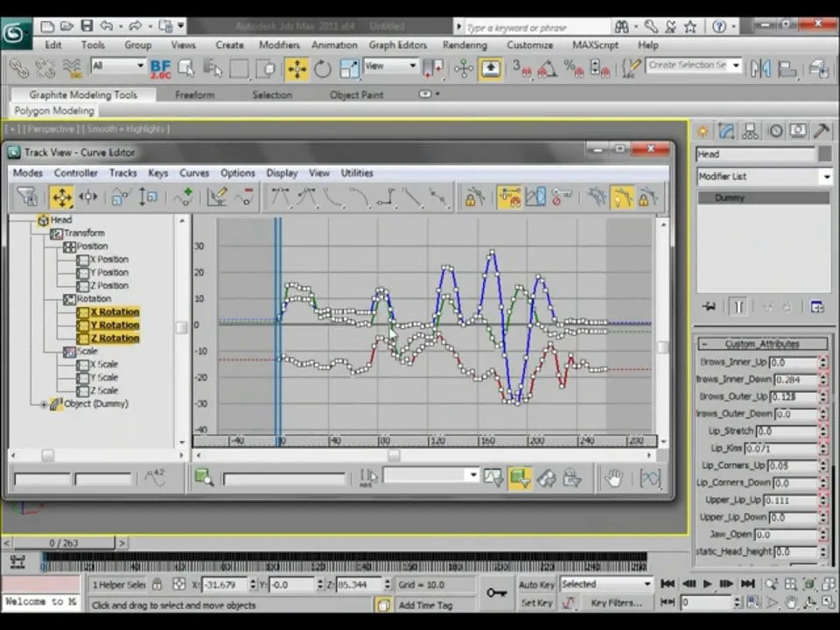Click the Align tool icon

(787, 68)
